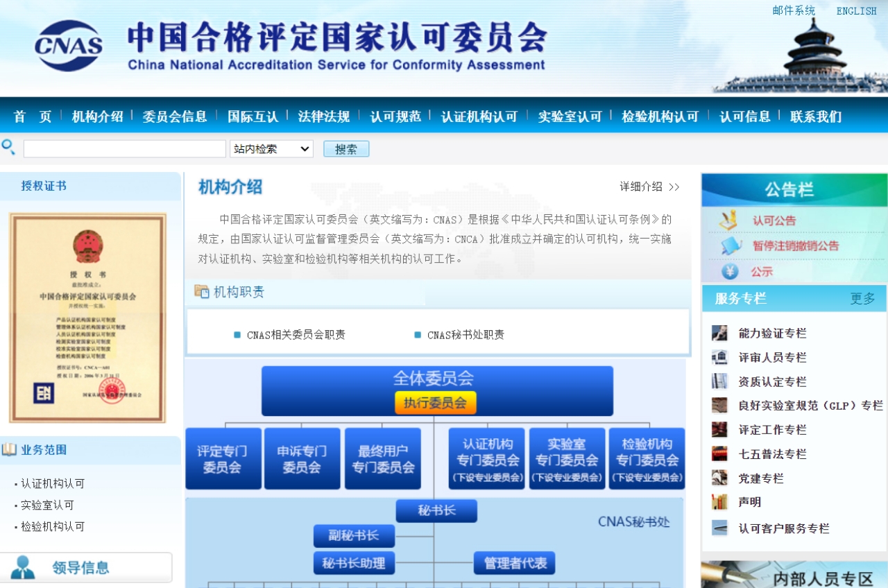Click the 暂停注销撤销公告 icon
The width and height of the screenshot is (888, 588).
coord(731,245)
